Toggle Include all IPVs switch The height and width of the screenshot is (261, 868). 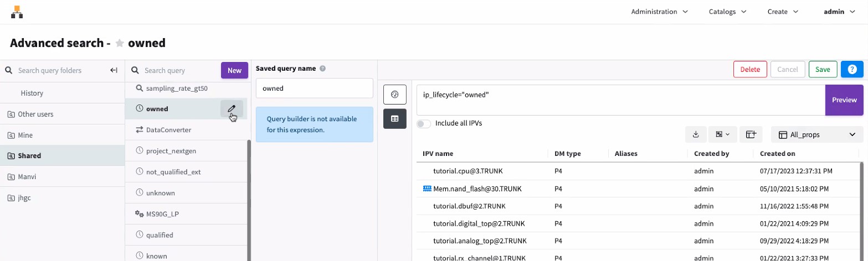[x=424, y=123]
